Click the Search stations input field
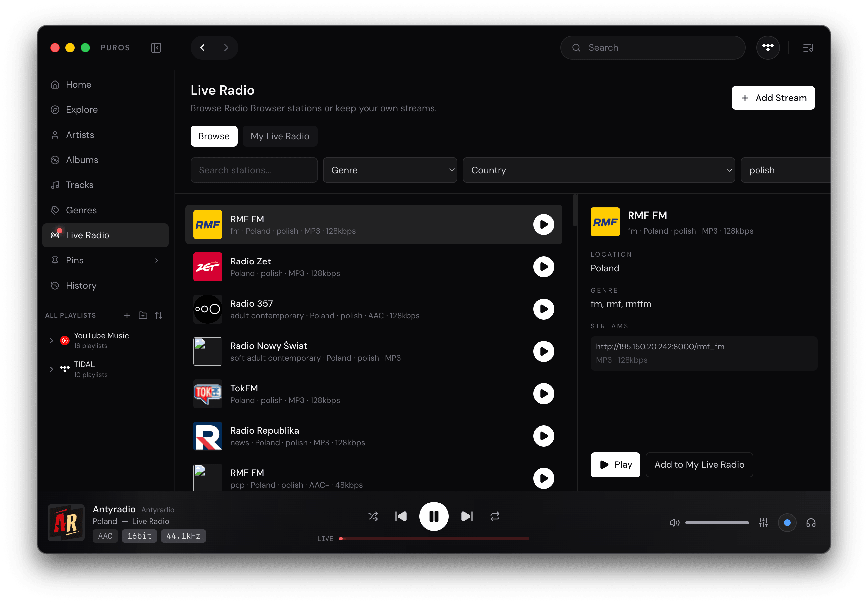The image size is (868, 603). pos(254,170)
